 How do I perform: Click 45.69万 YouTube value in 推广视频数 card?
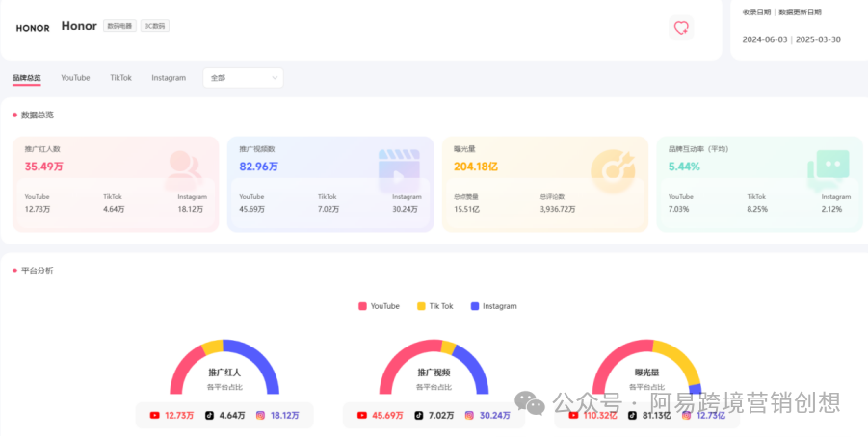tap(252, 210)
